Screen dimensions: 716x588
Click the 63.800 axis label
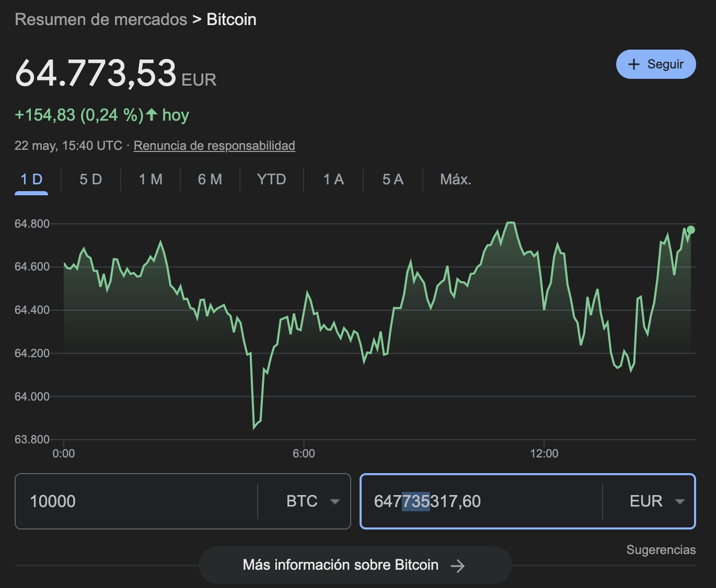32,440
